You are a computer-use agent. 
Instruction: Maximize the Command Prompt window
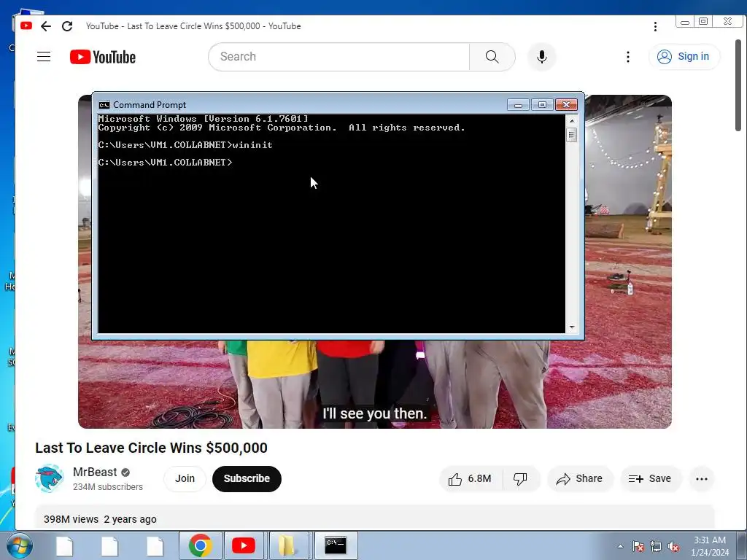click(x=542, y=105)
